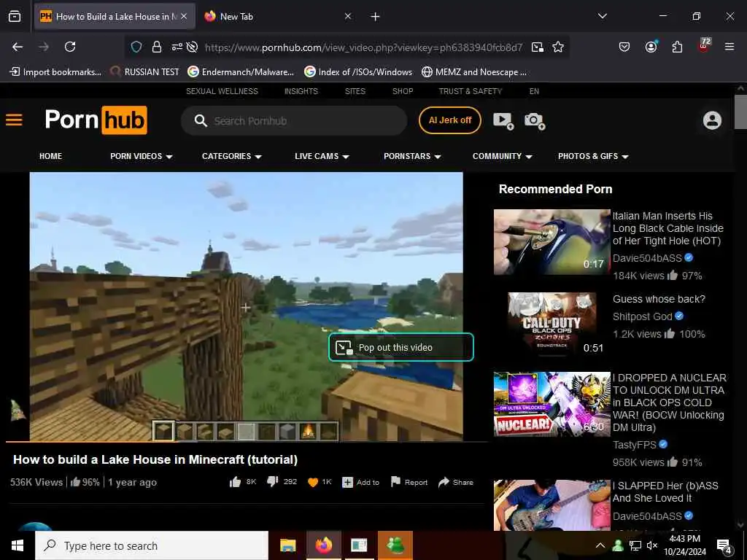
Task: Switch to the How to Build a Lake House tab
Action: [115, 17]
